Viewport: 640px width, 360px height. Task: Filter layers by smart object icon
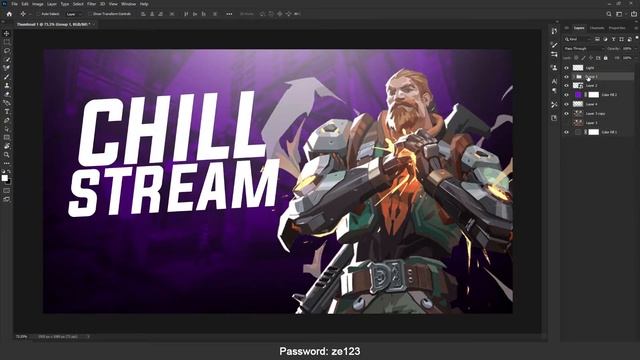click(x=629, y=39)
